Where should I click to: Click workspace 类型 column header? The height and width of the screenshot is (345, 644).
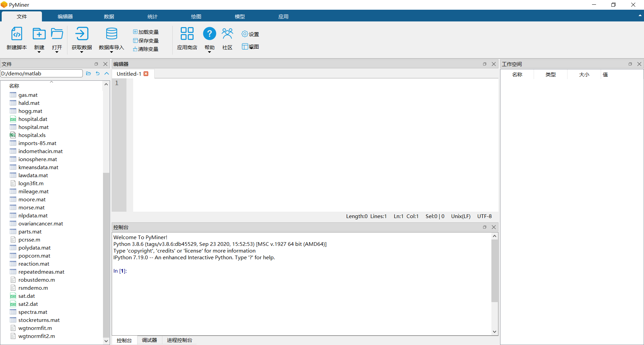tap(550, 75)
